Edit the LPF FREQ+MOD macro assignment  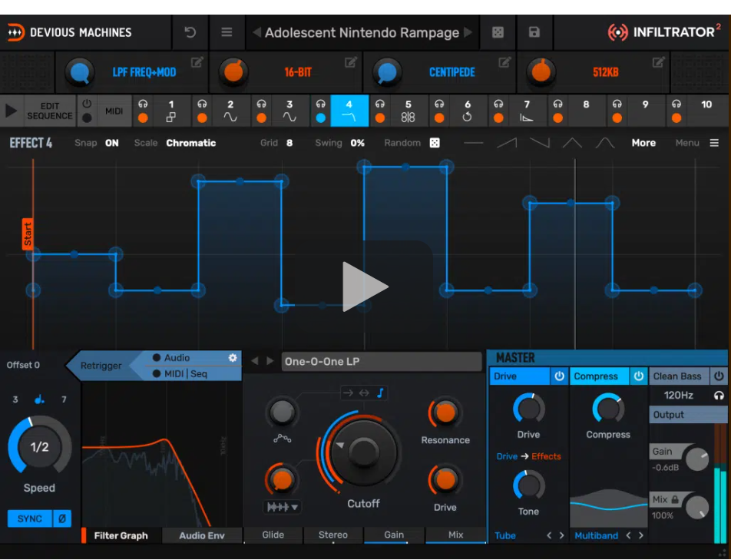[x=197, y=62]
